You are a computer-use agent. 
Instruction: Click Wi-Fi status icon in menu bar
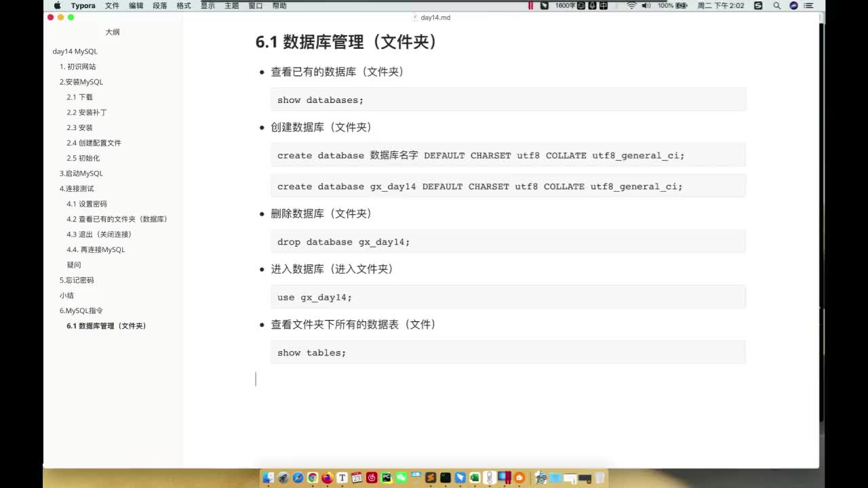tap(632, 5)
